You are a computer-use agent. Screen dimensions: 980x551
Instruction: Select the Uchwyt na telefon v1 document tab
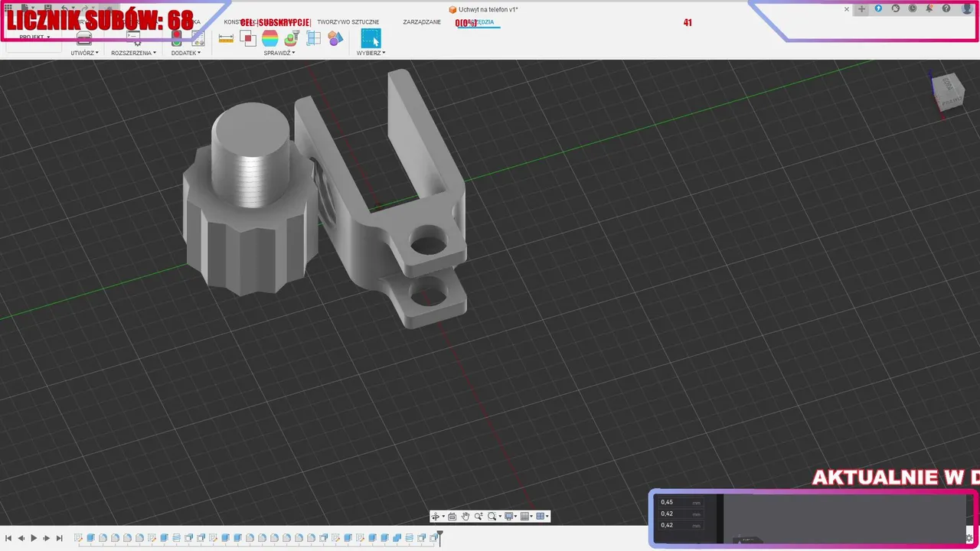tap(483, 9)
